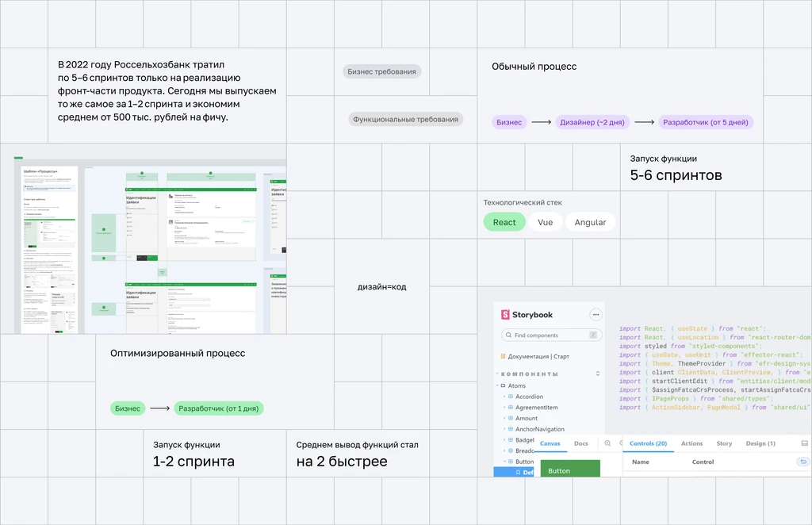This screenshot has width=812, height=525.
Task: Select the Vue technology chip
Action: pyautogui.click(x=545, y=222)
